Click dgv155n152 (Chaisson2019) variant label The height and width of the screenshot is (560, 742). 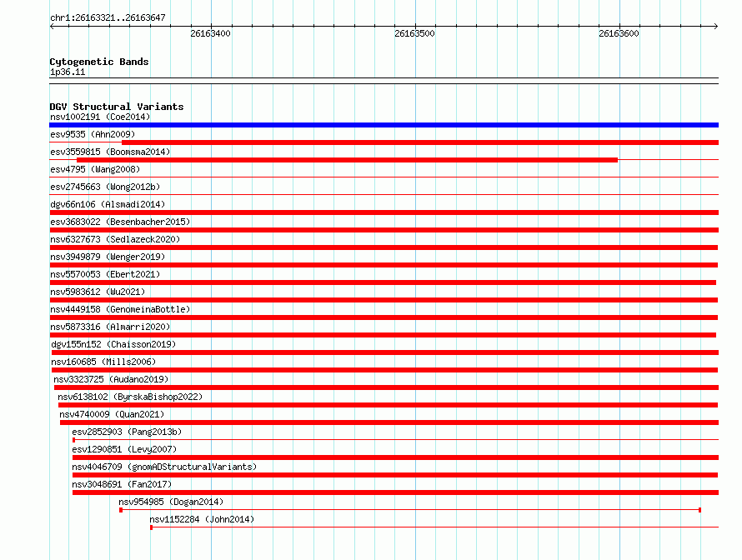113,344
